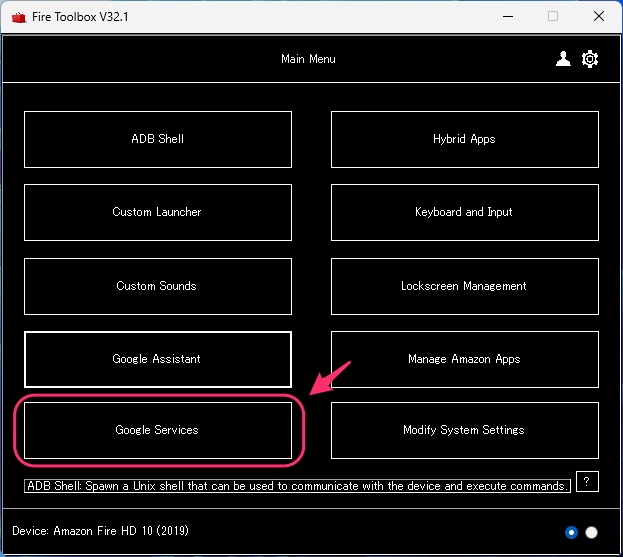Open the ADB Shell tool
This screenshot has height=557, width=623.
pyautogui.click(x=158, y=139)
